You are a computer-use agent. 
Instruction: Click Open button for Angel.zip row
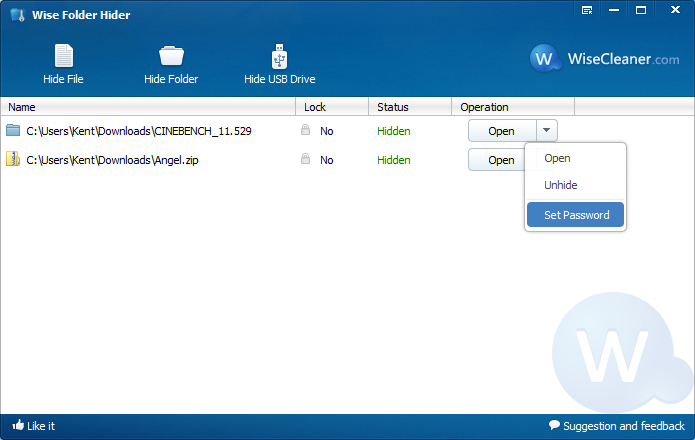pyautogui.click(x=496, y=160)
